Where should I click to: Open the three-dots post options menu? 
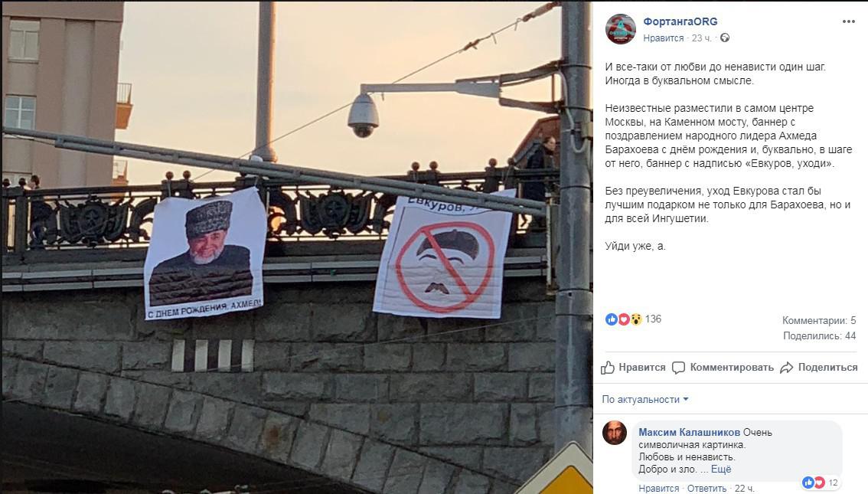pos(848,21)
